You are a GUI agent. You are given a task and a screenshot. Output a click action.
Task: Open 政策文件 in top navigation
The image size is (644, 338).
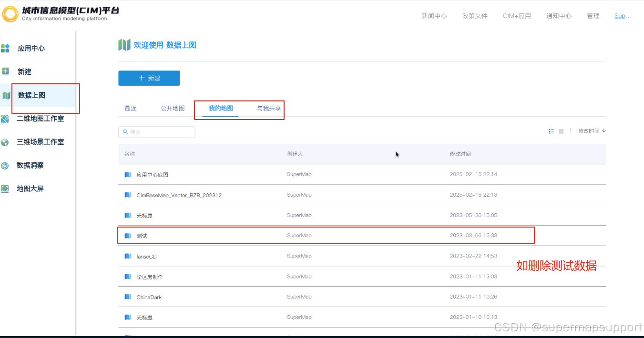coord(475,16)
